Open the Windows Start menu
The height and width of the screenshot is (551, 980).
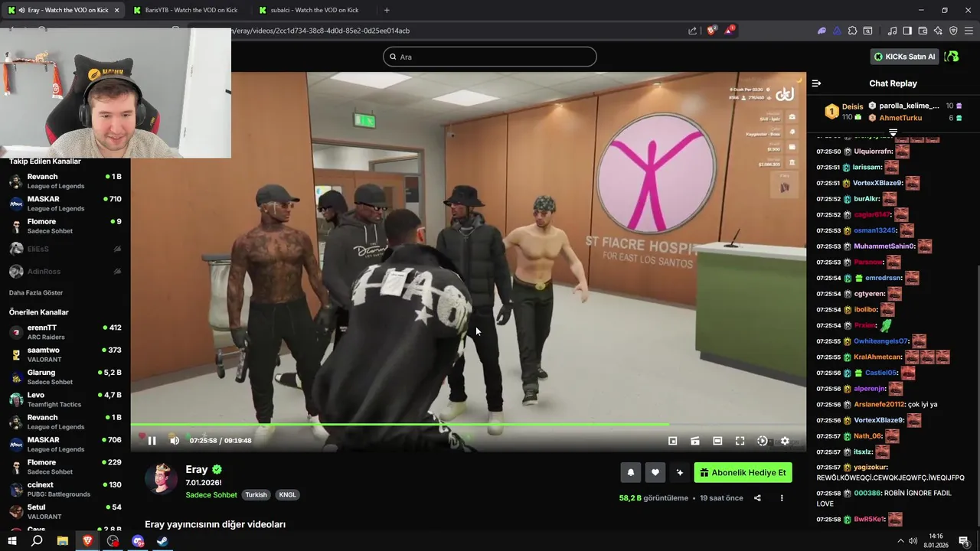[11, 541]
